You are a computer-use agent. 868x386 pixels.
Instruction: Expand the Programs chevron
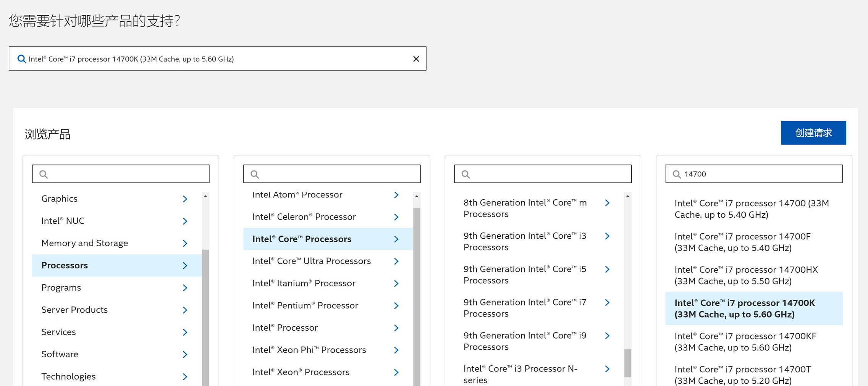click(185, 287)
